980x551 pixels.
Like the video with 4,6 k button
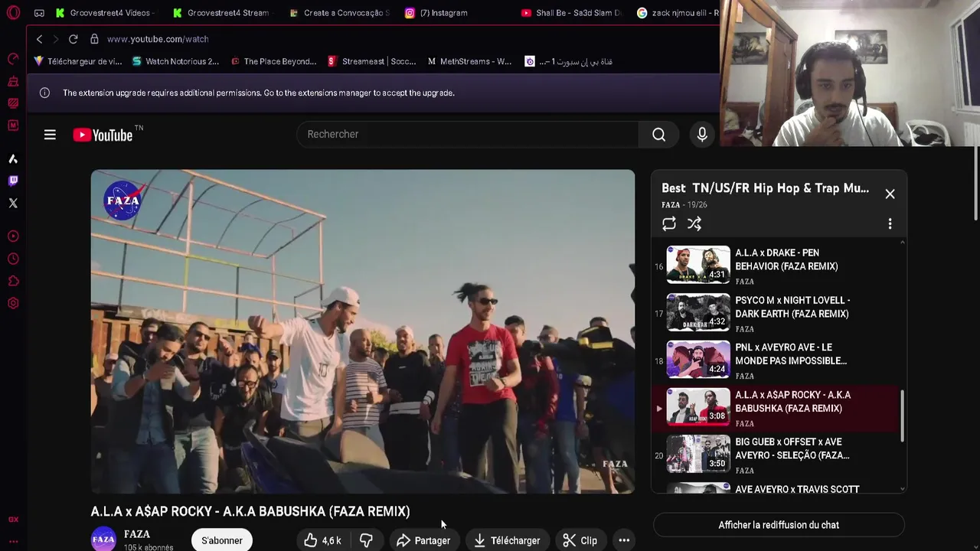pos(322,540)
